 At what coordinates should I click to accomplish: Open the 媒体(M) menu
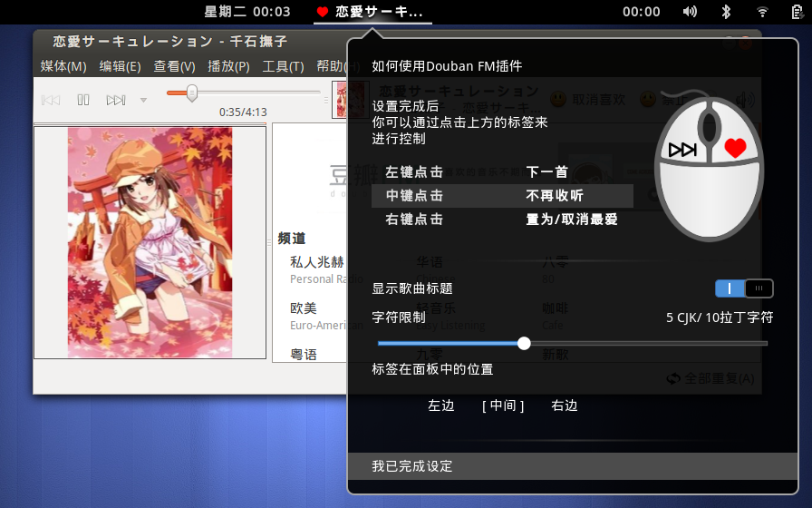coord(63,66)
